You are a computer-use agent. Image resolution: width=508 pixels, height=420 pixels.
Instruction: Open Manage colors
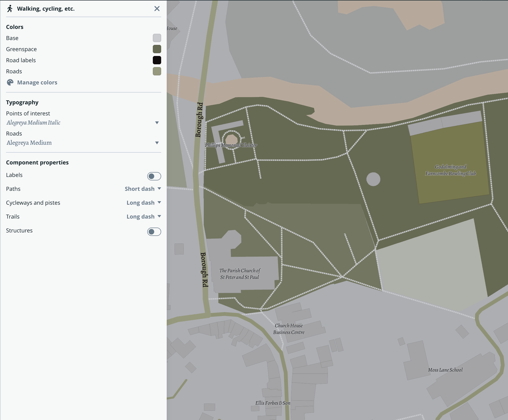pyautogui.click(x=37, y=82)
